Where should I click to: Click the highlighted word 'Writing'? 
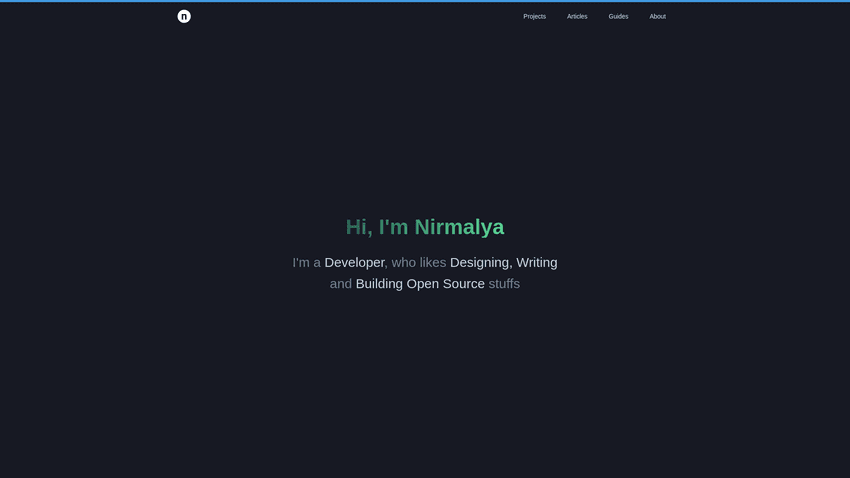537,263
